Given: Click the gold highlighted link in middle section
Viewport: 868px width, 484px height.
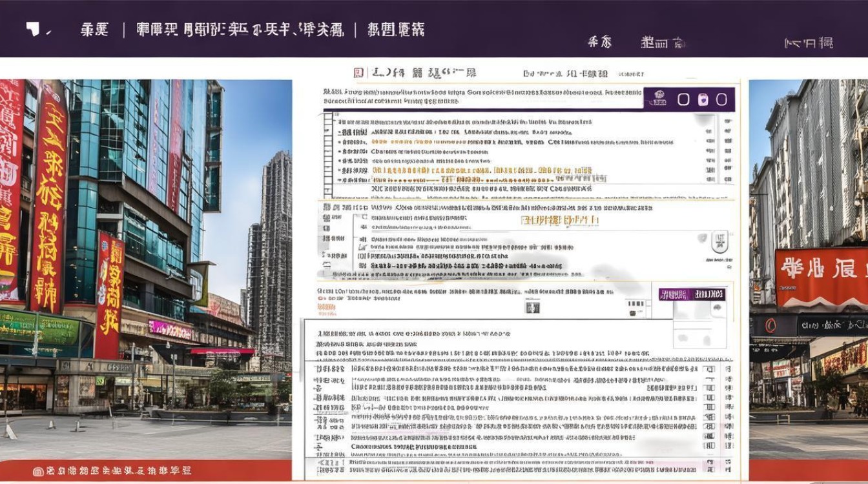Looking at the screenshot, I should click(560, 221).
